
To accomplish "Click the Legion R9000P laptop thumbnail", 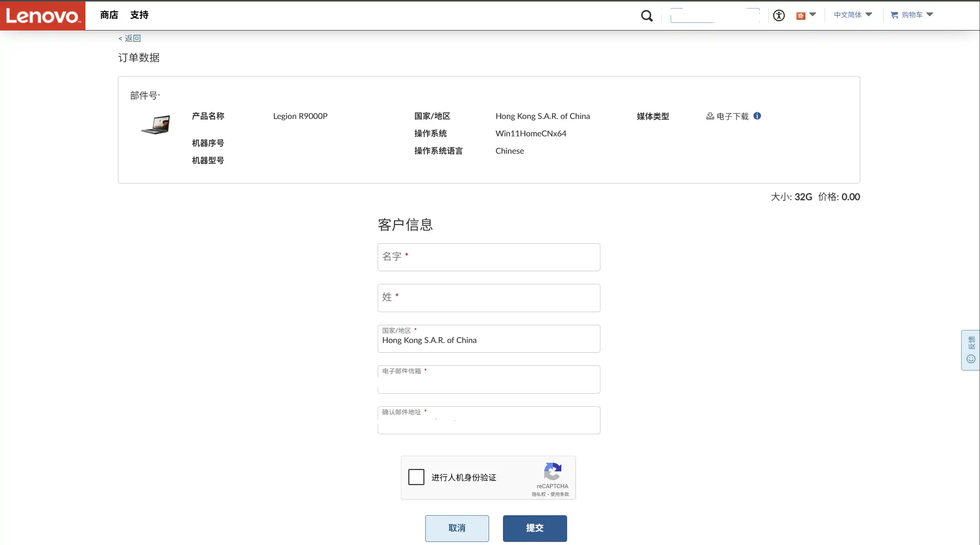I will [156, 124].
